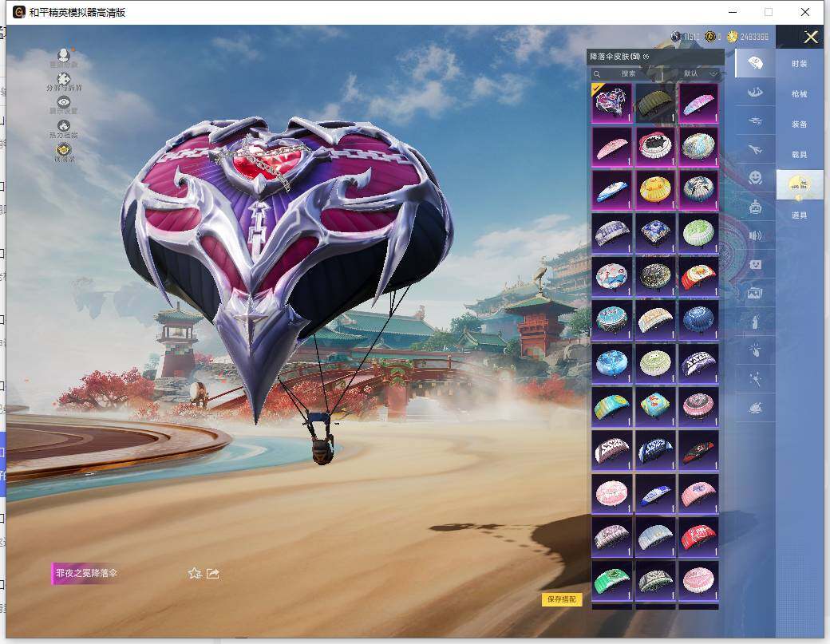Open the 分解与拆解 puzzle icon
This screenshot has width=830, height=644.
(x=64, y=79)
